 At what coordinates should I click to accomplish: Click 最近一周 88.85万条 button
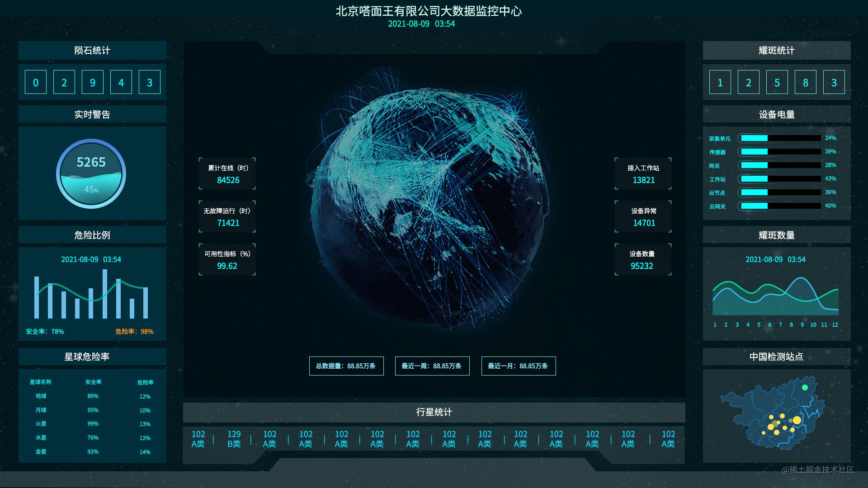tap(432, 366)
